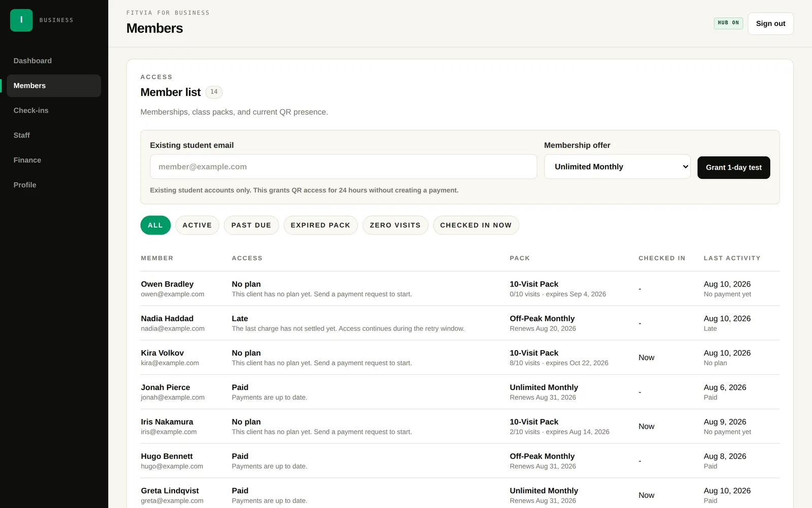Open the Finance section
The width and height of the screenshot is (812, 508).
click(x=27, y=161)
